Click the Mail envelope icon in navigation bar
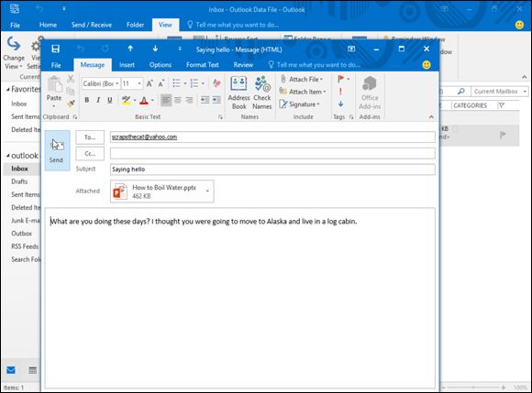Image resolution: width=532 pixels, height=393 pixels. click(11, 370)
